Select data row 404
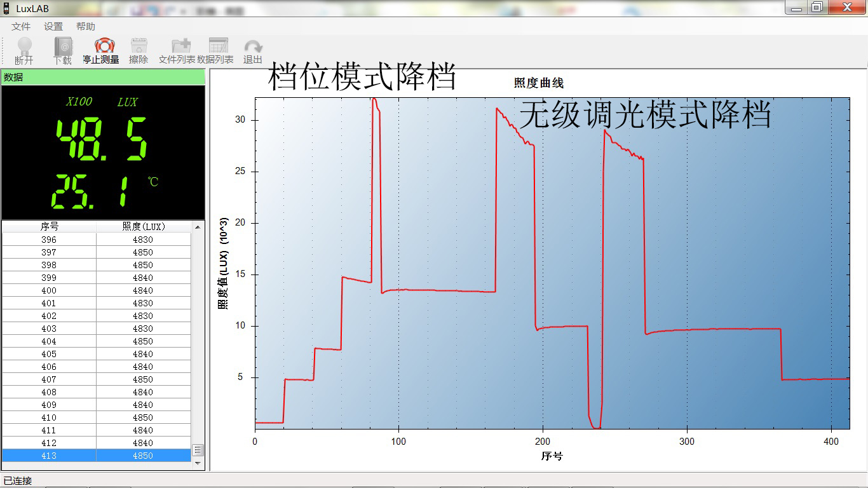This screenshot has height=488, width=868. 97,341
